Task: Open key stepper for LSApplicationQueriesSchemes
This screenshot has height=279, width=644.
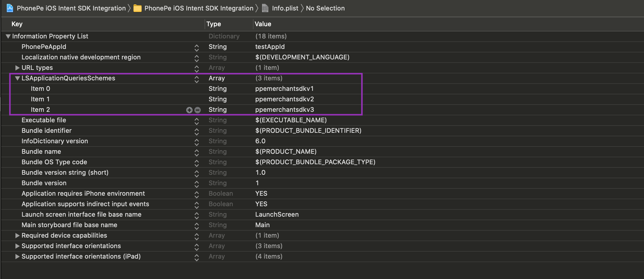Action: pyautogui.click(x=197, y=79)
